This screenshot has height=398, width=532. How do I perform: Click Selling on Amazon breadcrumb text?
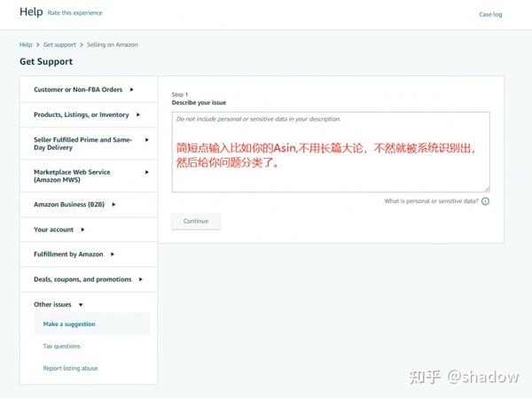point(113,44)
